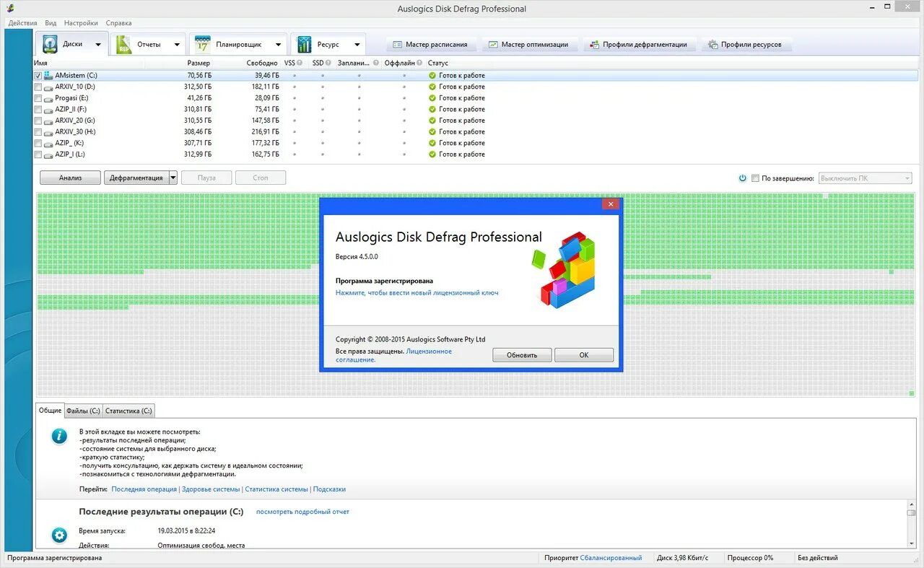Expand the Отчеты dropdown arrow
924x568 pixels.
click(x=176, y=45)
